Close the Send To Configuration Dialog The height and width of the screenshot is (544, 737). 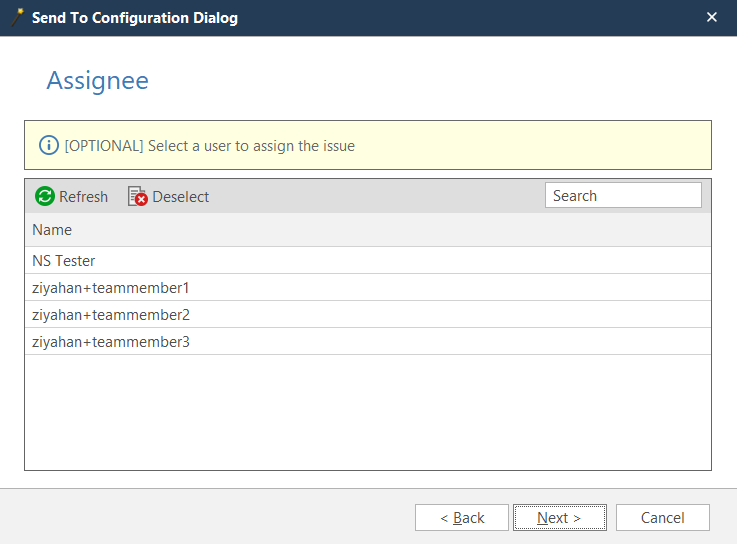[x=712, y=18]
